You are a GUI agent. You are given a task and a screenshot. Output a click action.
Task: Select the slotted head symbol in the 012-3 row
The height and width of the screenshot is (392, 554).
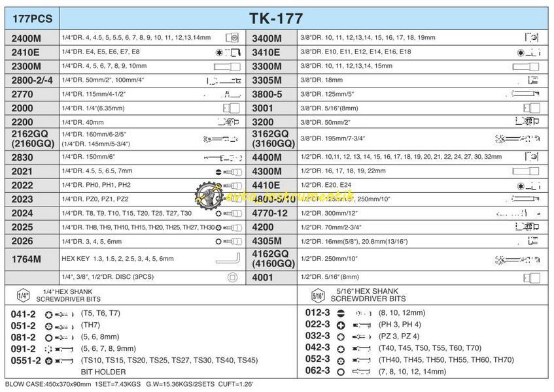point(341,314)
